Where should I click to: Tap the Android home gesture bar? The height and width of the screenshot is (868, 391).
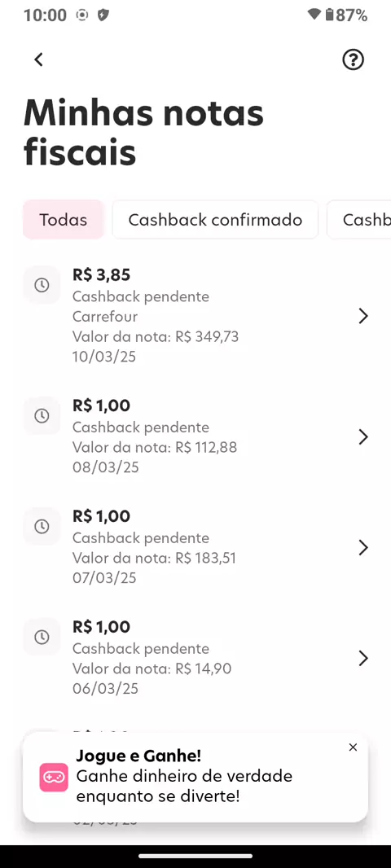(195, 856)
